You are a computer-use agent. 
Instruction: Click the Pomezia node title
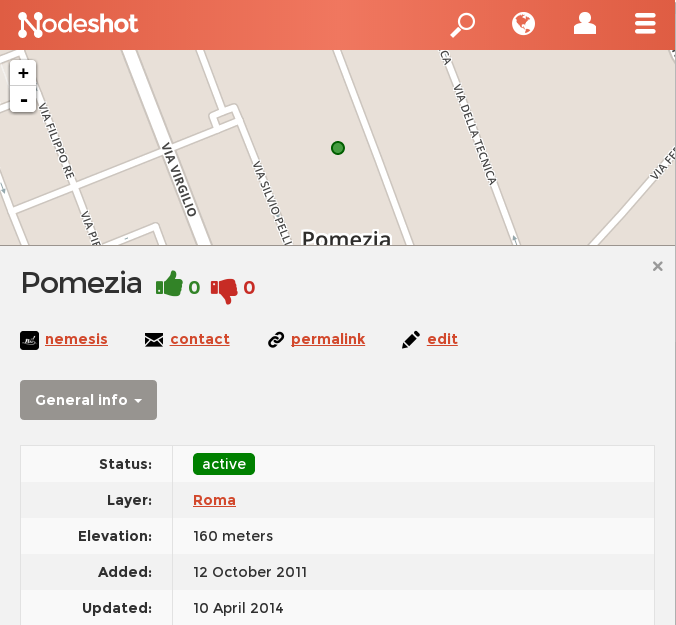(81, 283)
